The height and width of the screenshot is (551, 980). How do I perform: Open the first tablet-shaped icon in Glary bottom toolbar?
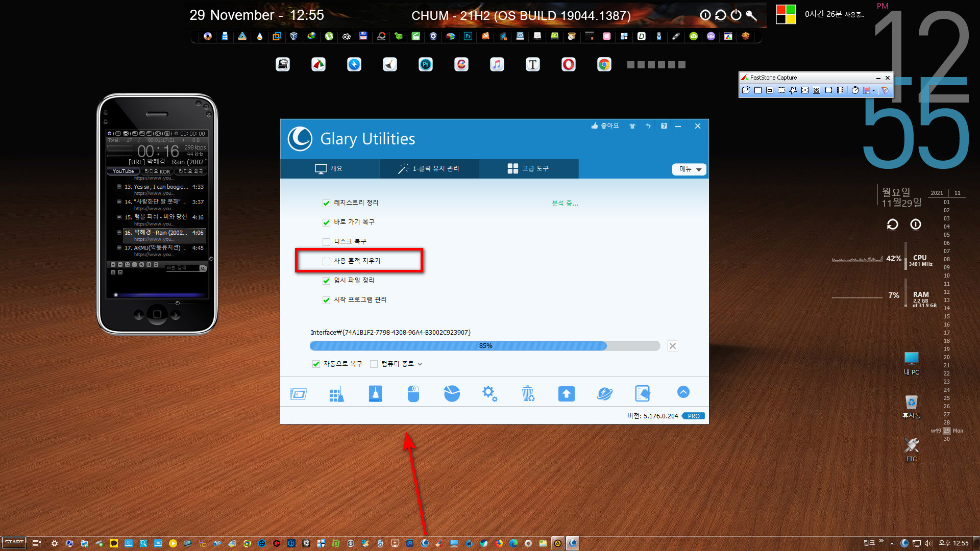tap(299, 394)
